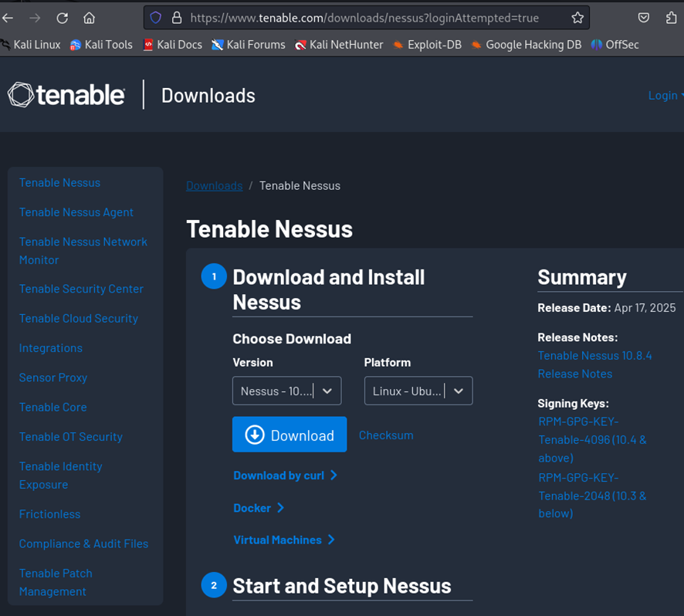This screenshot has height=616, width=684.
Task: Open Tenable Nessus 10.8.4 Release Notes
Action: pyautogui.click(x=594, y=364)
